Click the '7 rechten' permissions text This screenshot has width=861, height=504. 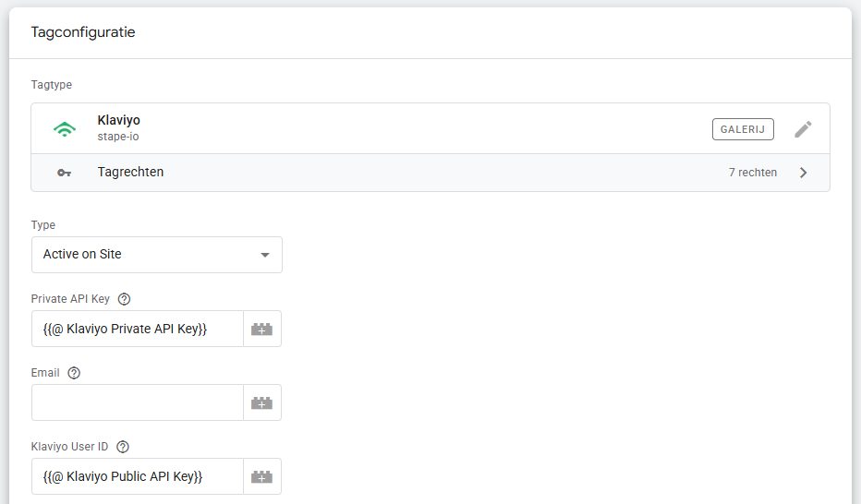coord(752,173)
